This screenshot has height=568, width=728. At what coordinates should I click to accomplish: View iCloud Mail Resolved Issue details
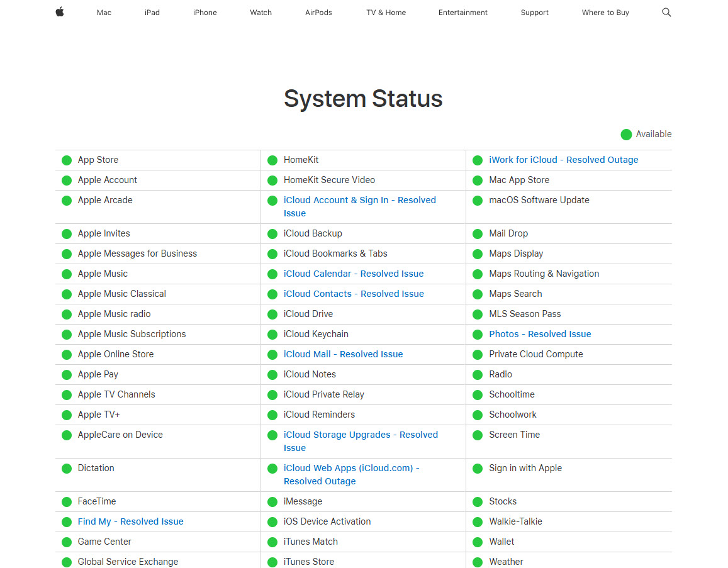(343, 354)
